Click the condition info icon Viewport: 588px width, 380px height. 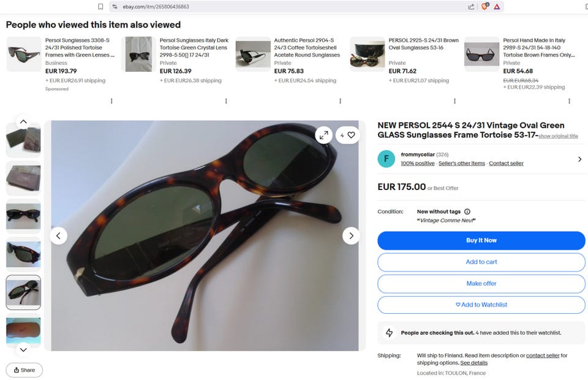tap(467, 211)
